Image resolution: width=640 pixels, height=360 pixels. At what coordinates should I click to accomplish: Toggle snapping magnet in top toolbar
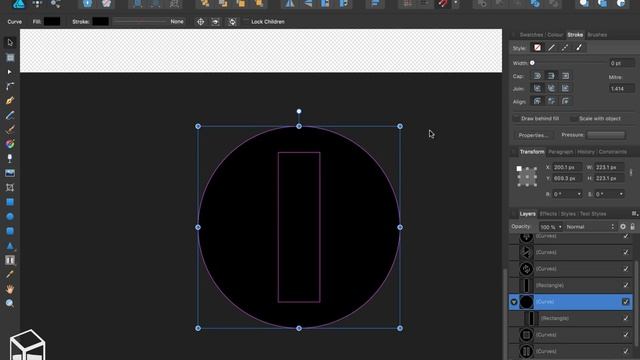tap(443, 4)
